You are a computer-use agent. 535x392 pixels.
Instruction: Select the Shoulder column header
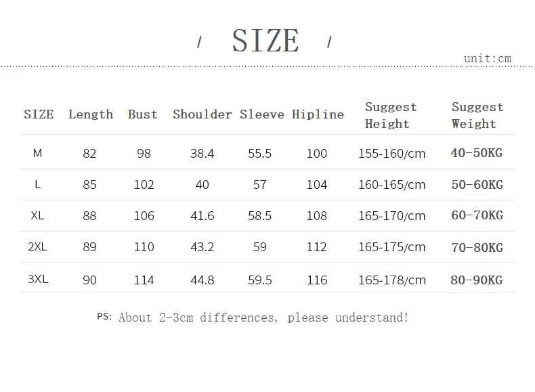[x=202, y=114]
